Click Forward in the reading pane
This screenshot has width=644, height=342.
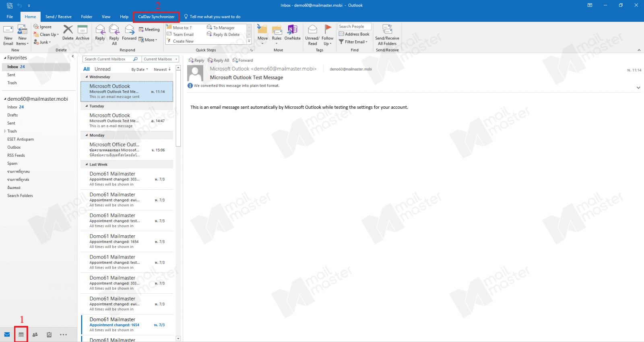(243, 60)
